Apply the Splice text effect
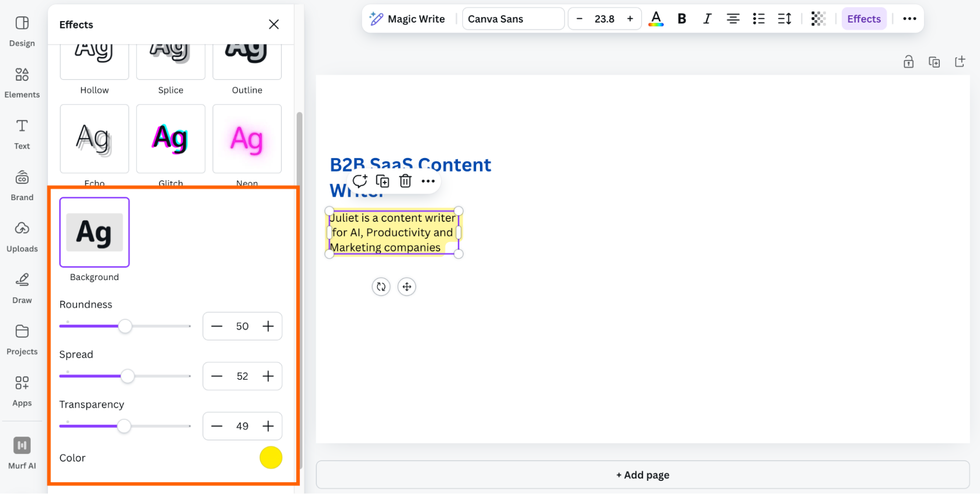 (171, 61)
